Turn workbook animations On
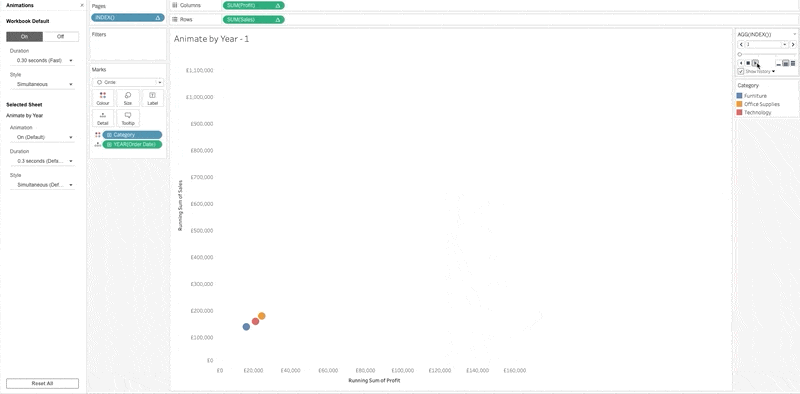 (x=24, y=37)
